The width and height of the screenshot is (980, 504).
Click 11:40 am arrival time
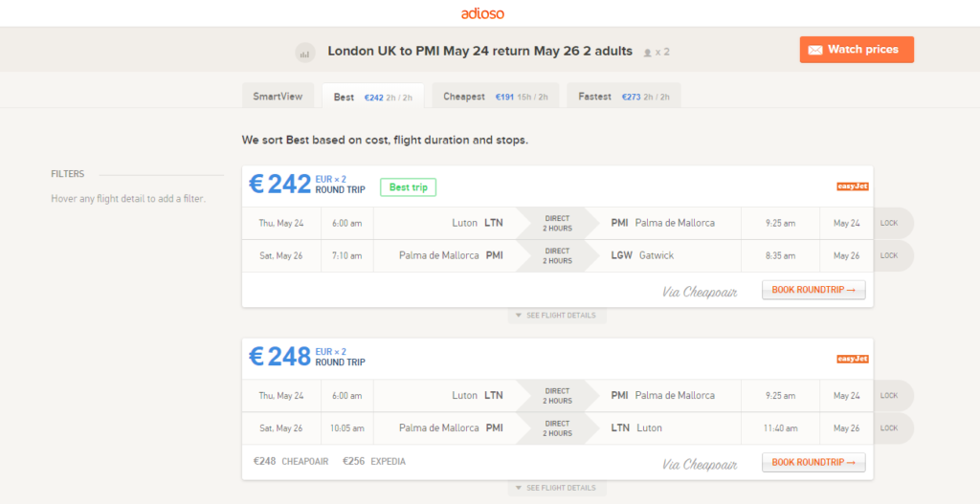click(x=781, y=428)
